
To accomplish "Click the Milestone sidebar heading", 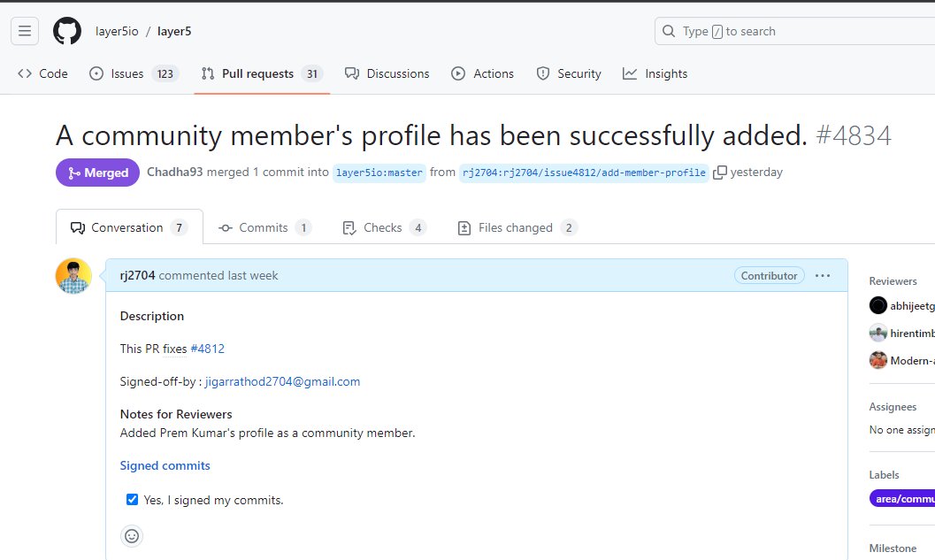I will [893, 548].
